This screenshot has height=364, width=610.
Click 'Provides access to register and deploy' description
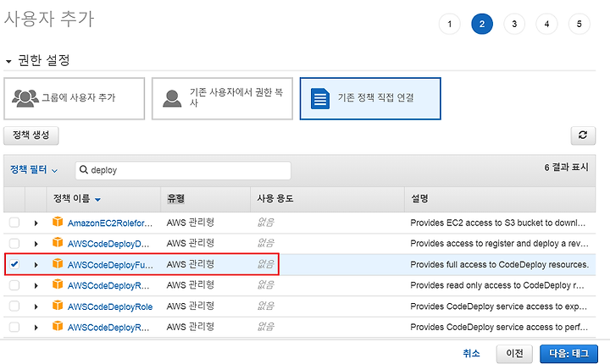[x=500, y=244]
